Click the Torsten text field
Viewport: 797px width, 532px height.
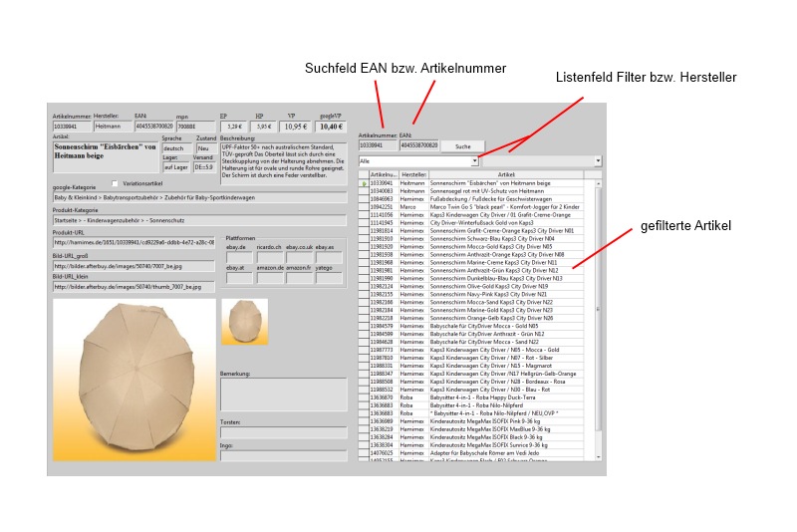tap(284, 433)
